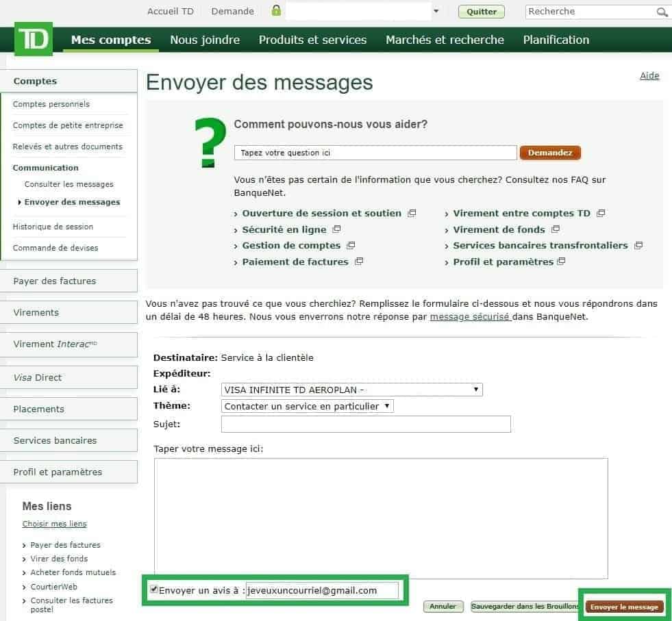The height and width of the screenshot is (621, 672).
Task: Open the Lié à account dropdown
Action: [x=475, y=389]
